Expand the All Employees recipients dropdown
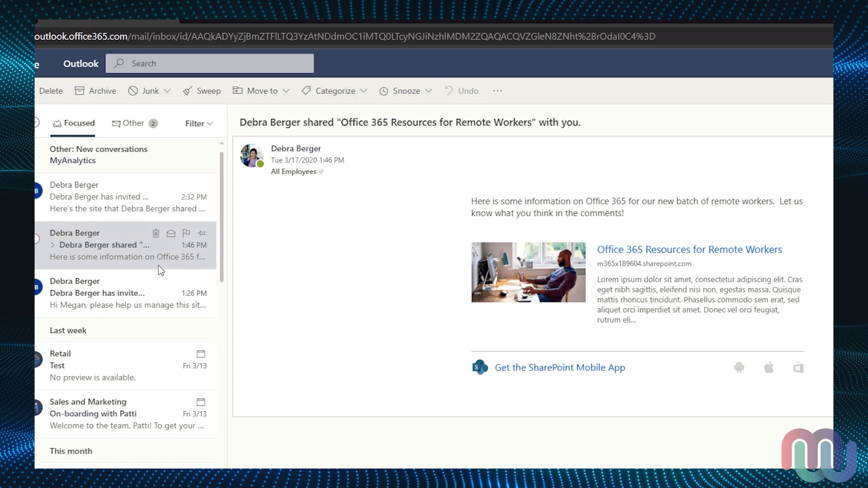 [321, 172]
